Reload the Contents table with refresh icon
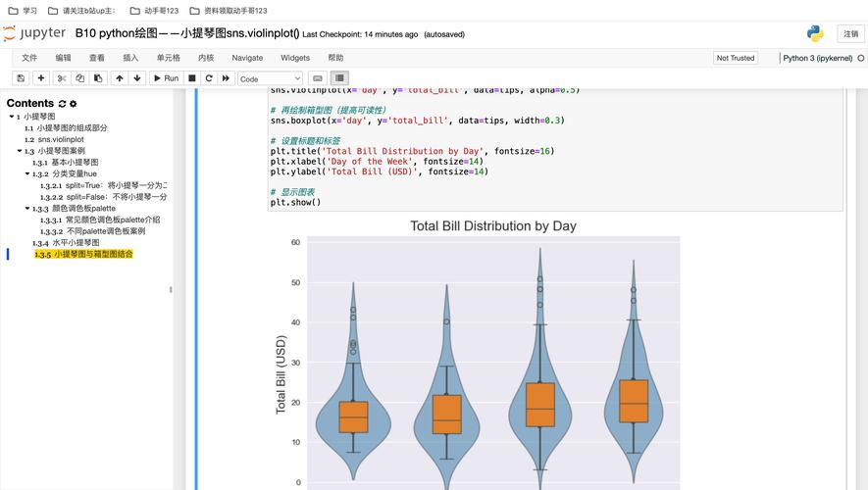Screen dimensions: 868x490 click(63, 104)
